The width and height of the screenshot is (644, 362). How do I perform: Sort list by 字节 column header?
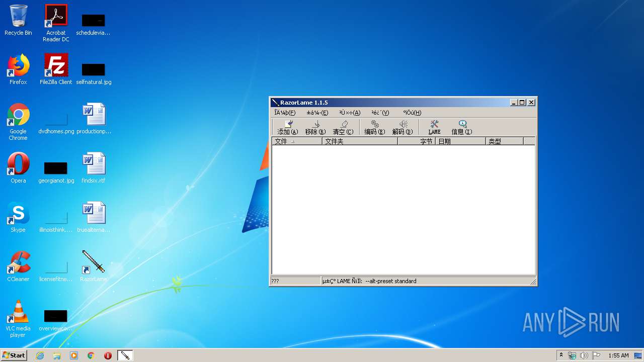(x=417, y=141)
